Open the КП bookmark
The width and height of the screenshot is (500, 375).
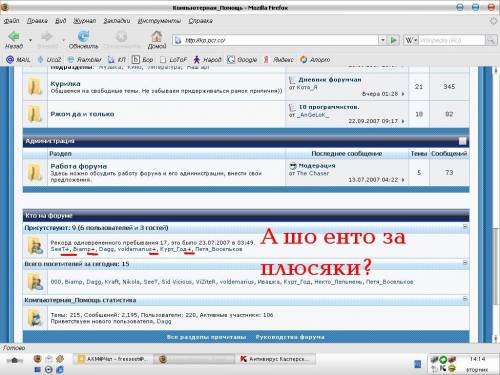point(117,60)
